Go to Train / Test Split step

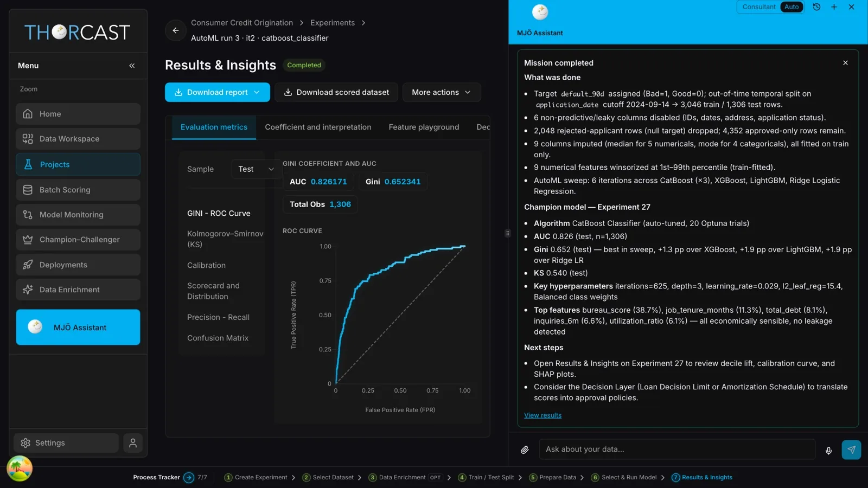486,478
